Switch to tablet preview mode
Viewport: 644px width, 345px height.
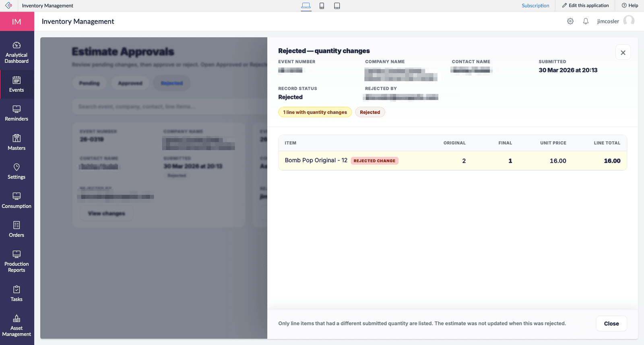[x=337, y=6]
